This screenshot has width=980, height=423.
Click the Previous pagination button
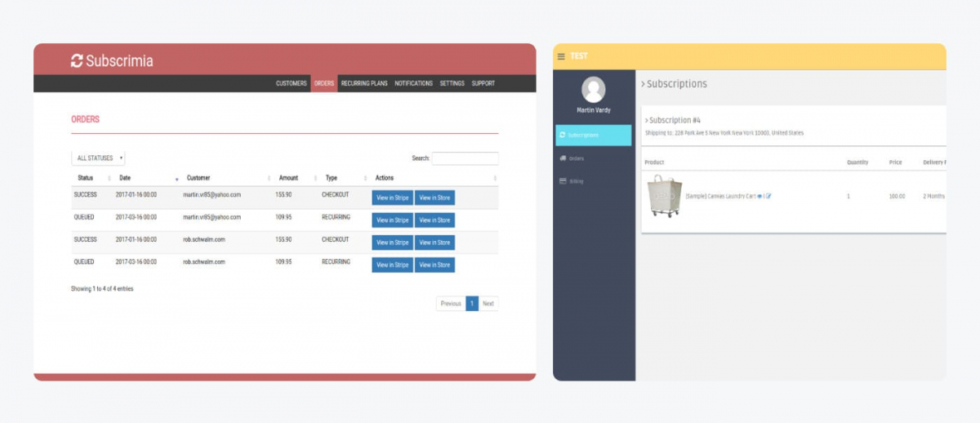click(x=451, y=303)
